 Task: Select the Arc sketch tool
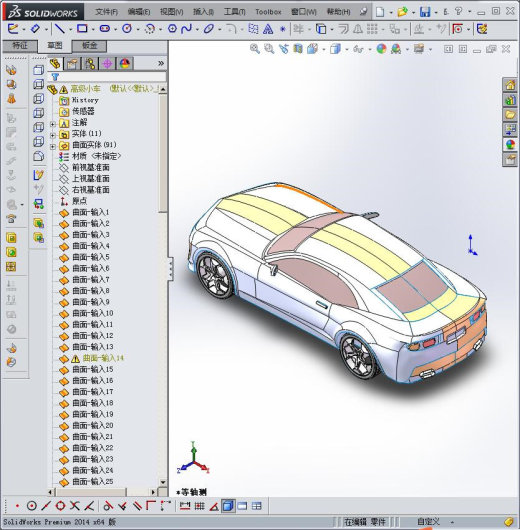tap(149, 29)
